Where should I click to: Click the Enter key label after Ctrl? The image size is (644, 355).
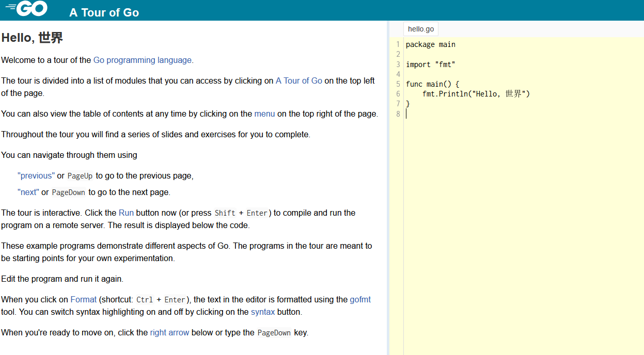(175, 300)
